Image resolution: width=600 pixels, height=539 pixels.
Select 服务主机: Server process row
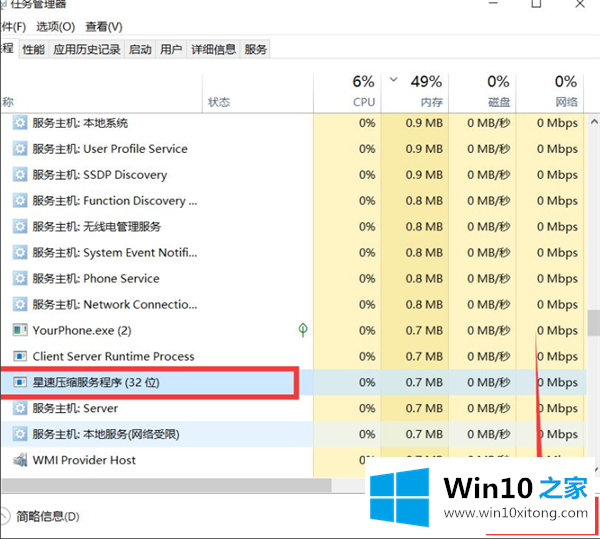75,409
